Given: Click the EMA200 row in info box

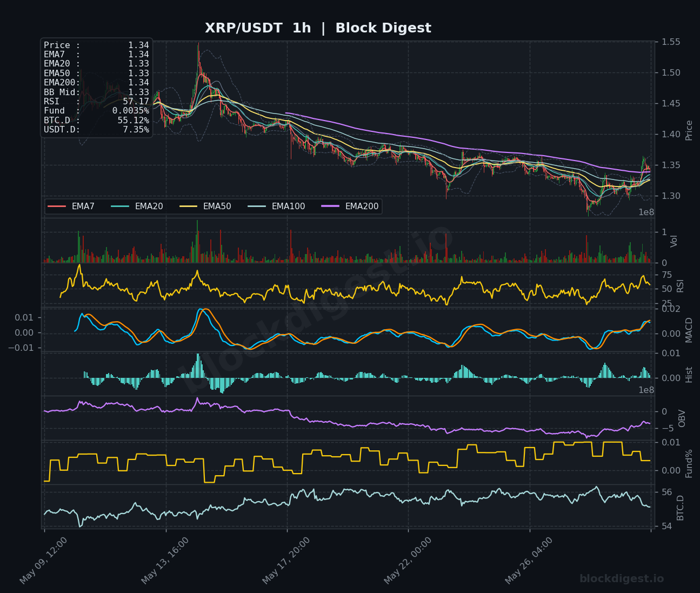Looking at the screenshot, I should click(96, 83).
